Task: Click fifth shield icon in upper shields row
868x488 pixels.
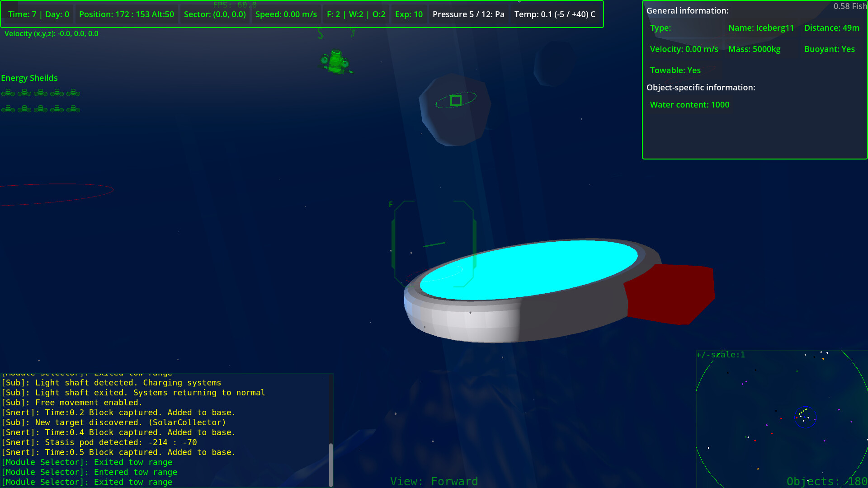Action: click(73, 93)
